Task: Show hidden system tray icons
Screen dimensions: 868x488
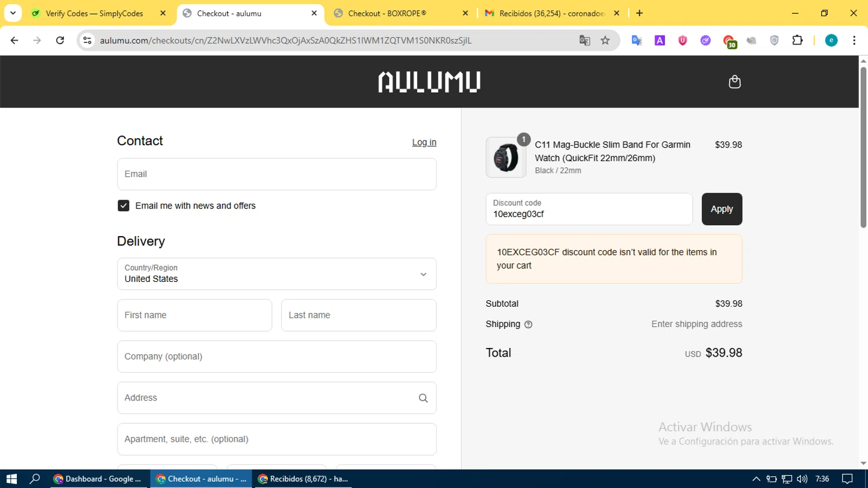Action: (756, 479)
